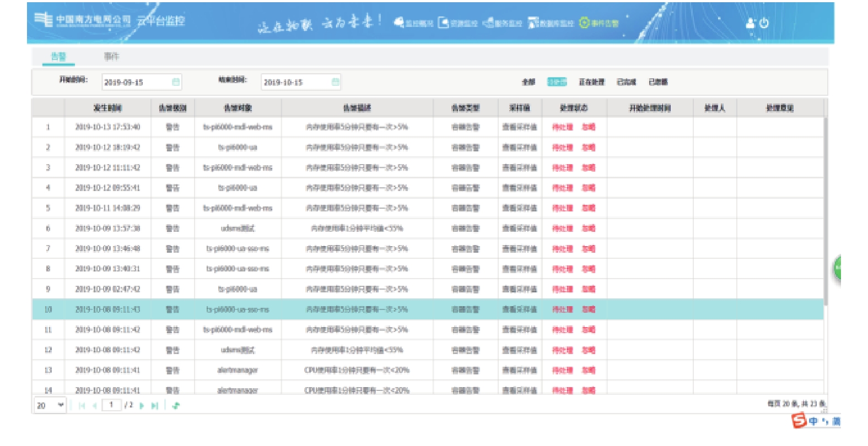This screenshot has width=868, height=446.
Task: Click the power logout icon in header
Action: [764, 23]
